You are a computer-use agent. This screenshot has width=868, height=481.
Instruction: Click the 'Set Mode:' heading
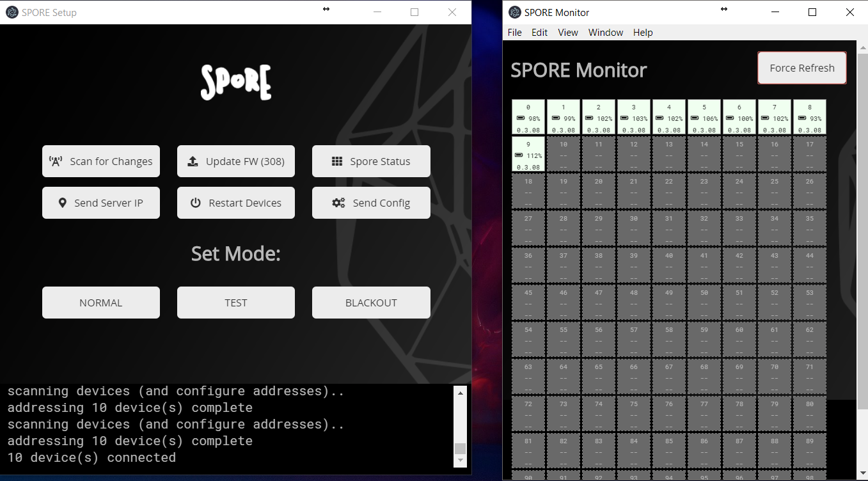point(236,254)
